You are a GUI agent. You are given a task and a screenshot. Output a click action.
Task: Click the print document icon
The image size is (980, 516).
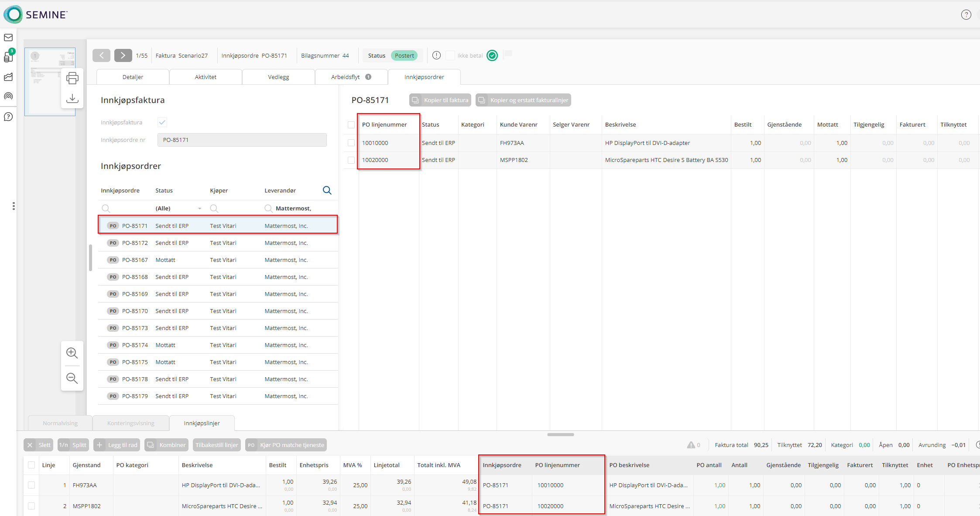(72, 79)
